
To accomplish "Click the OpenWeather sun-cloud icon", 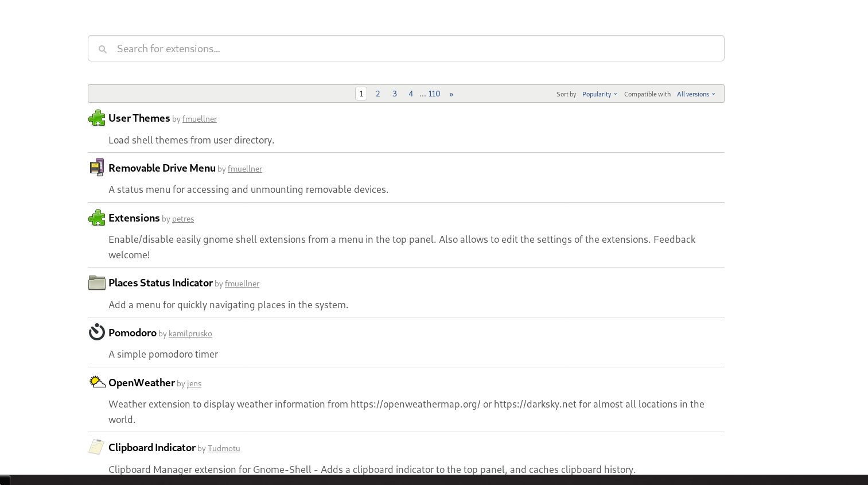I will pyautogui.click(x=97, y=382).
